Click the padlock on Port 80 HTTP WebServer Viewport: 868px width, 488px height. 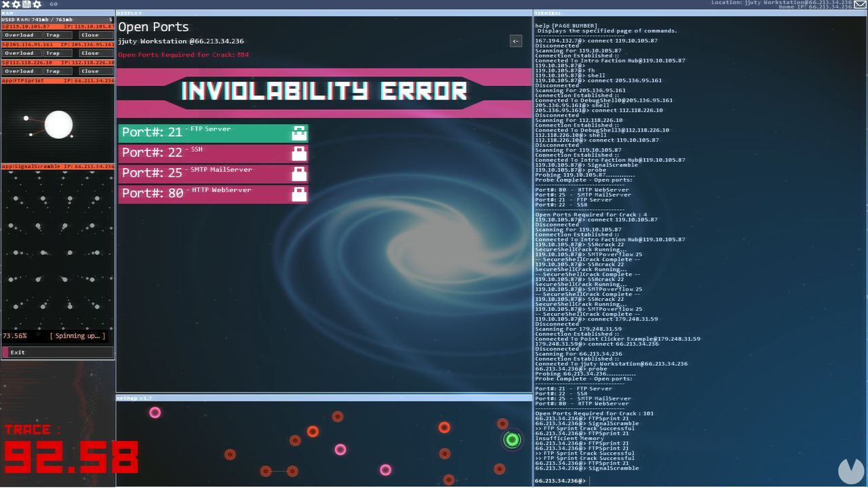click(x=298, y=194)
